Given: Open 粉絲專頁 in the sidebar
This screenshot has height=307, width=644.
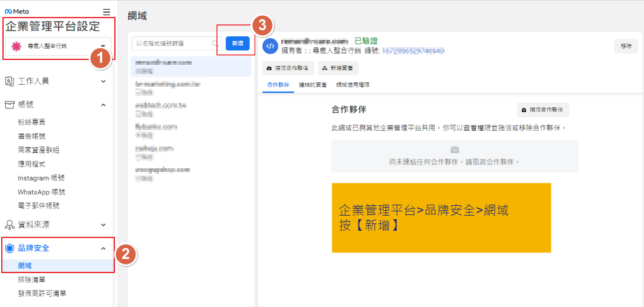Looking at the screenshot, I should [x=31, y=122].
